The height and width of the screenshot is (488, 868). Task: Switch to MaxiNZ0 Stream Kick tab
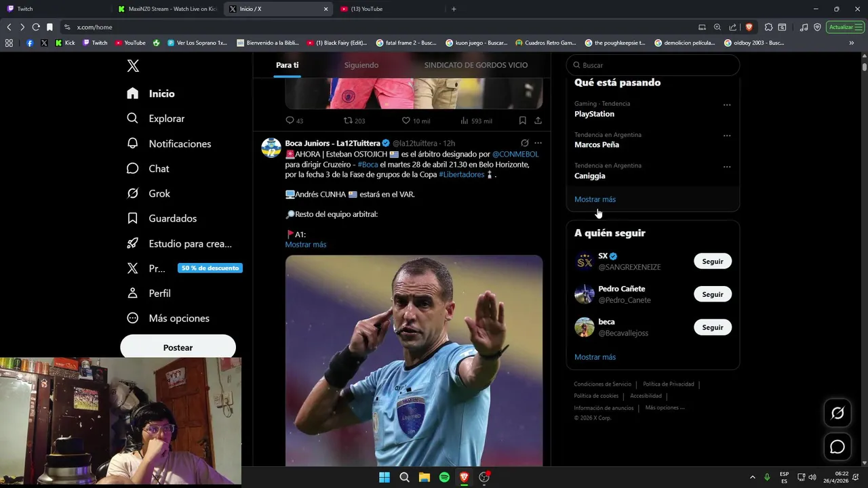click(x=167, y=9)
